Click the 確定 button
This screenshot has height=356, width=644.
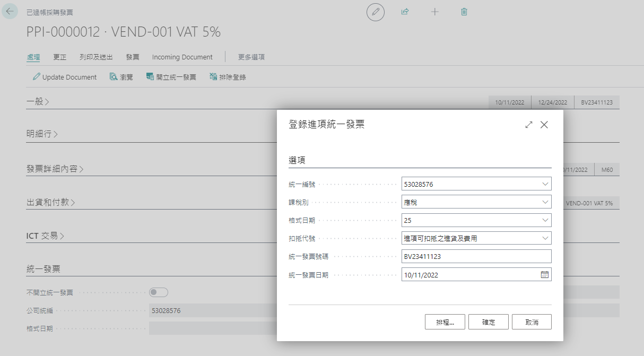pyautogui.click(x=489, y=322)
